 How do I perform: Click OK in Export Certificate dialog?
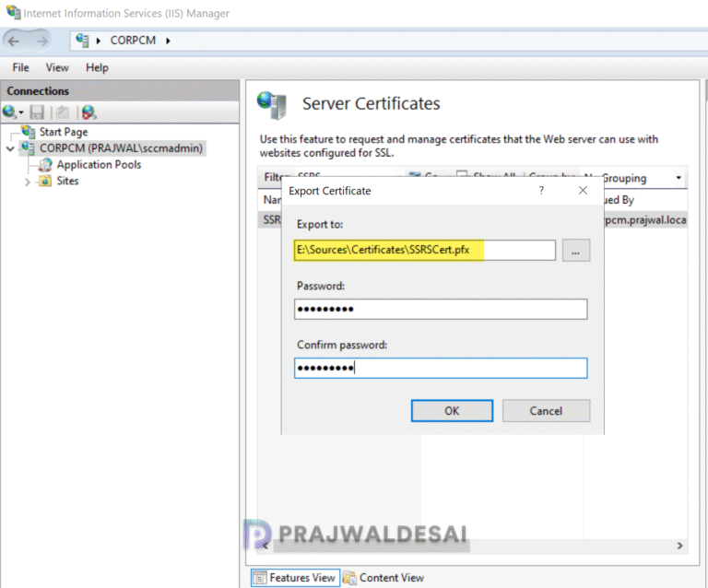coord(452,411)
